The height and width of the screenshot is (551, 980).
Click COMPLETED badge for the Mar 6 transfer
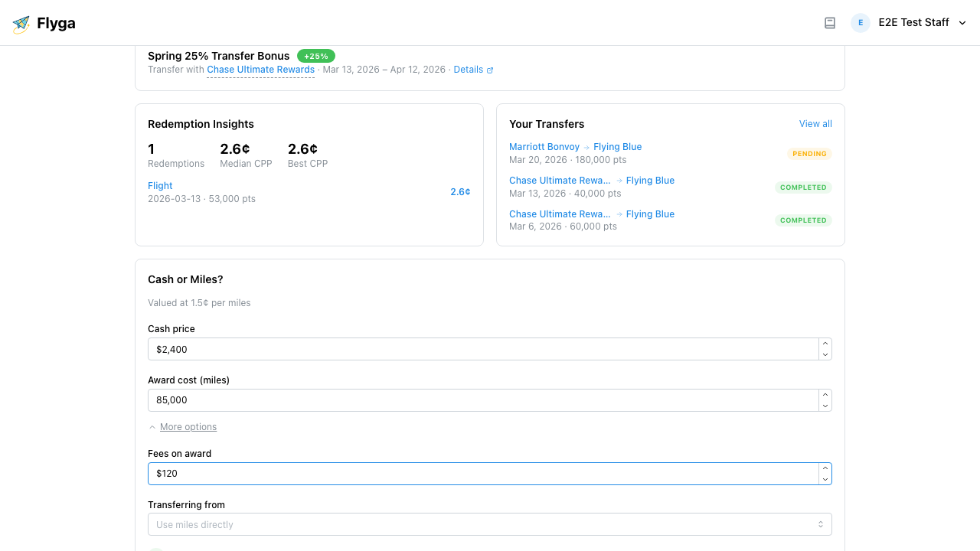tap(803, 220)
